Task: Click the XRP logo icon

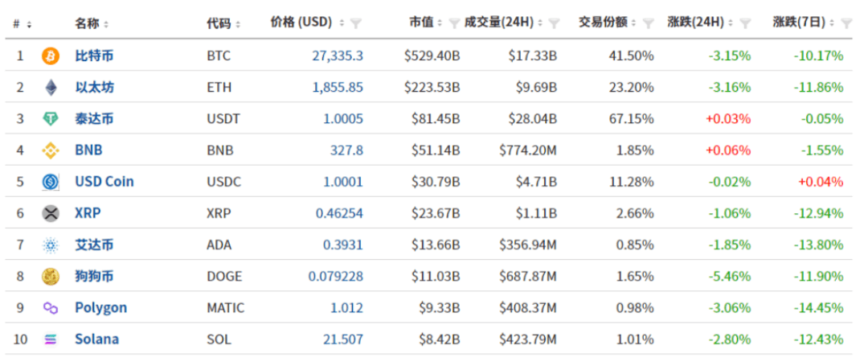Action: tap(51, 213)
